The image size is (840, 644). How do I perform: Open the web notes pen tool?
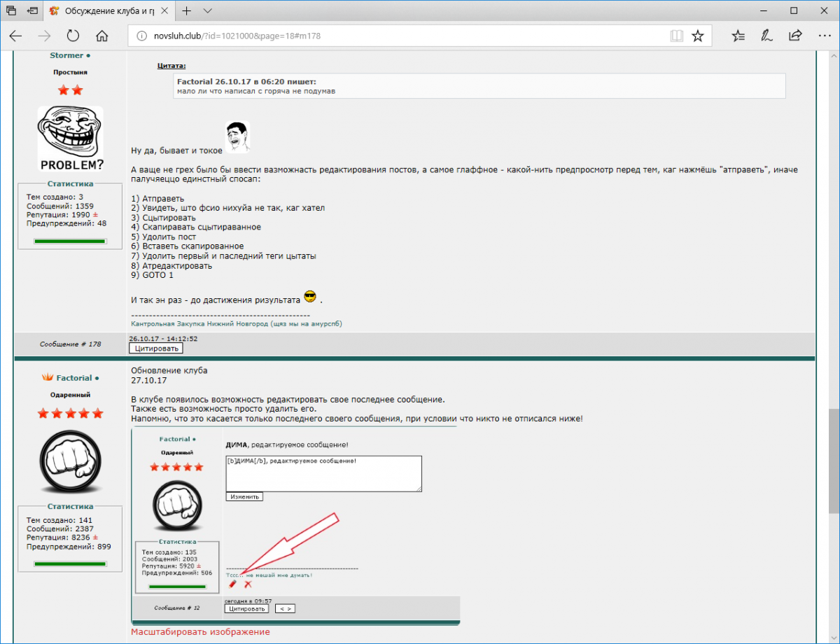767,36
